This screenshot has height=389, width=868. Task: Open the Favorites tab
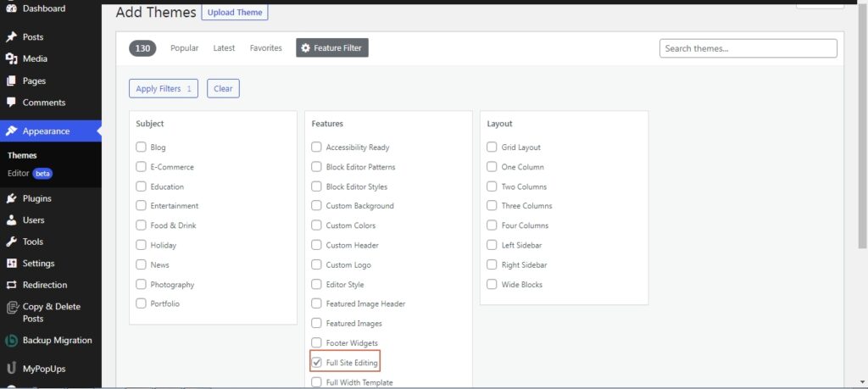pos(265,48)
